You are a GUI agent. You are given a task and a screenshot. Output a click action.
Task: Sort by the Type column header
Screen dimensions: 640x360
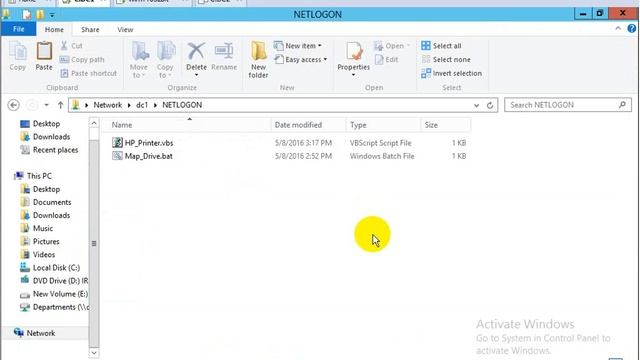[383, 125]
